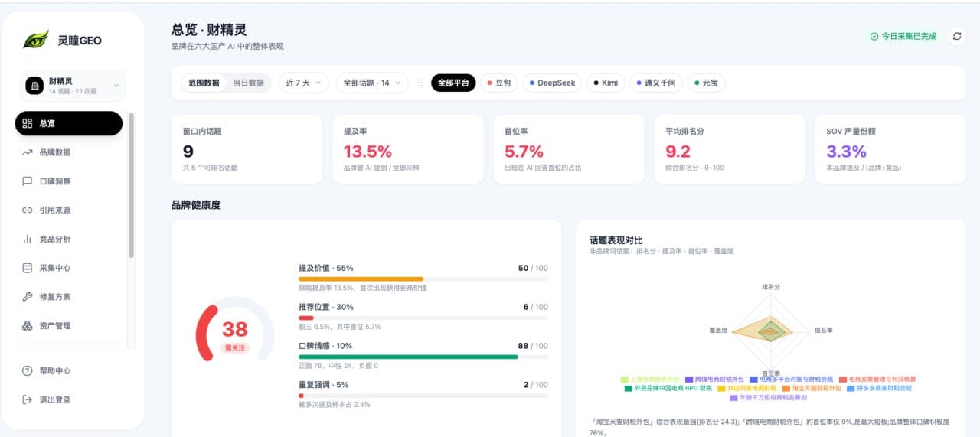Toggle 拼多多商家财税合规 legend entry
This screenshot has width=980, height=437.
click(880, 389)
